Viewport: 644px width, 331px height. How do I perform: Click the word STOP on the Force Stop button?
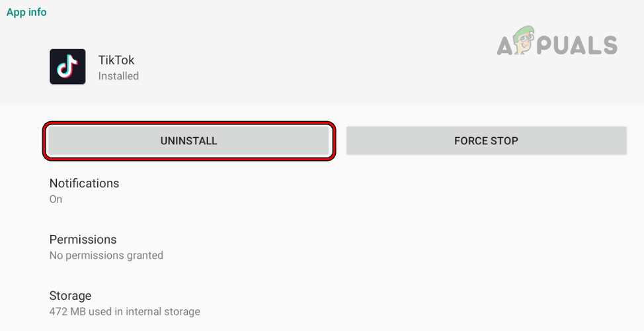click(503, 141)
